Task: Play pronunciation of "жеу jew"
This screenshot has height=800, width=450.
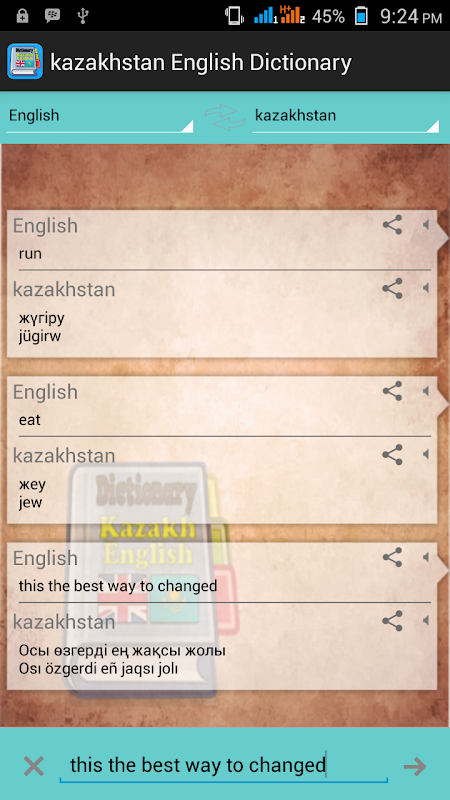Action: (x=426, y=454)
